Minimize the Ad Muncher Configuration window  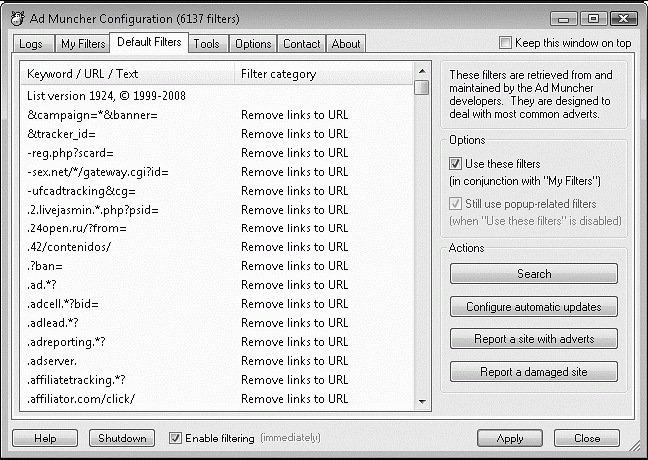563,19
